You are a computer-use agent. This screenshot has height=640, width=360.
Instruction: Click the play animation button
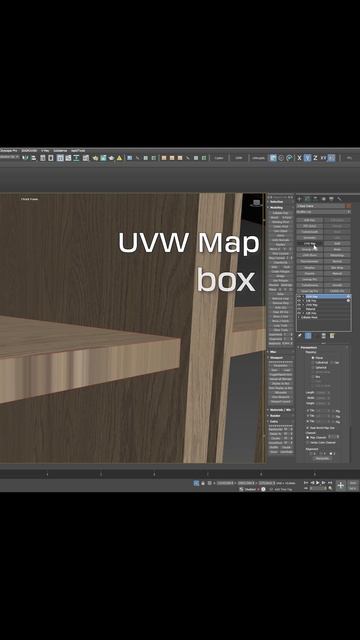coord(318,483)
